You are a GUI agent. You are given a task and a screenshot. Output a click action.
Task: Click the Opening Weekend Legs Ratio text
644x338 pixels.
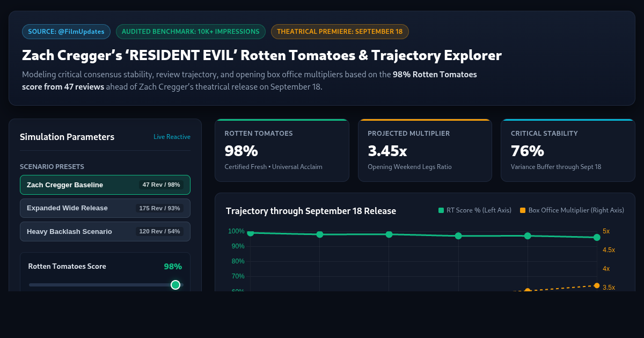[409, 167]
